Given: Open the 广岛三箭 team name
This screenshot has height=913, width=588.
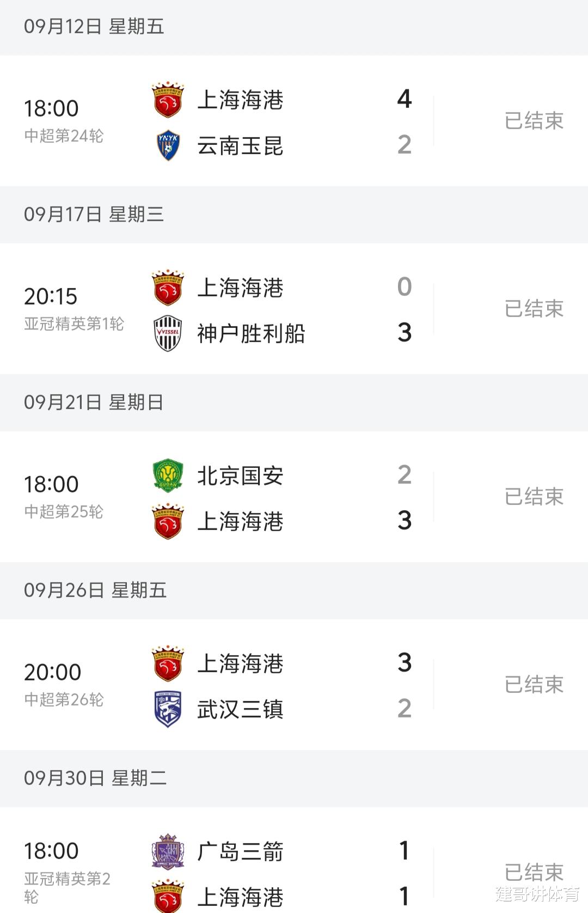Looking at the screenshot, I should tap(240, 851).
